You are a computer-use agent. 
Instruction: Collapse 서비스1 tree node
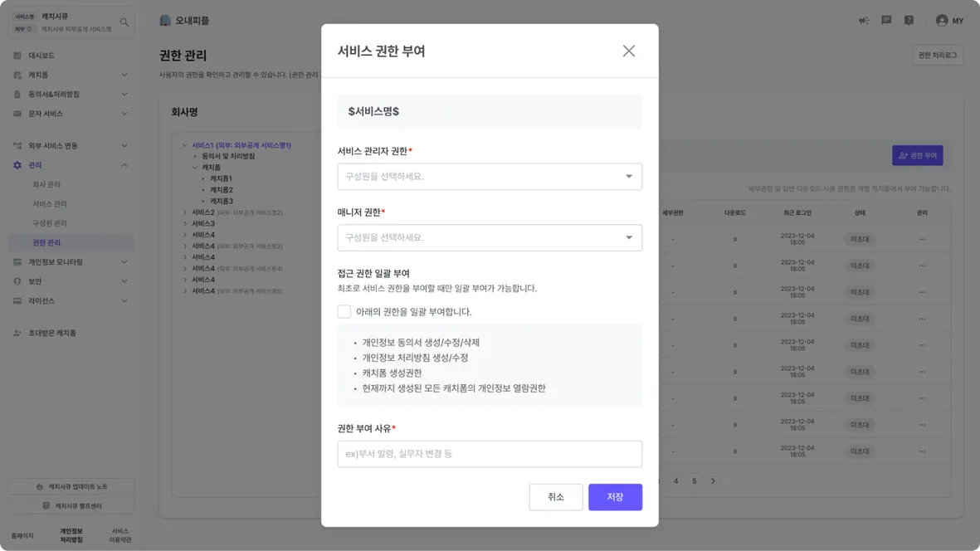(185, 145)
